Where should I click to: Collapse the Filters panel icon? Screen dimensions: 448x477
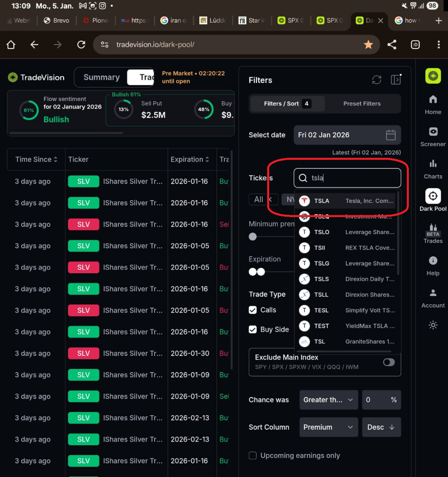coord(396,80)
